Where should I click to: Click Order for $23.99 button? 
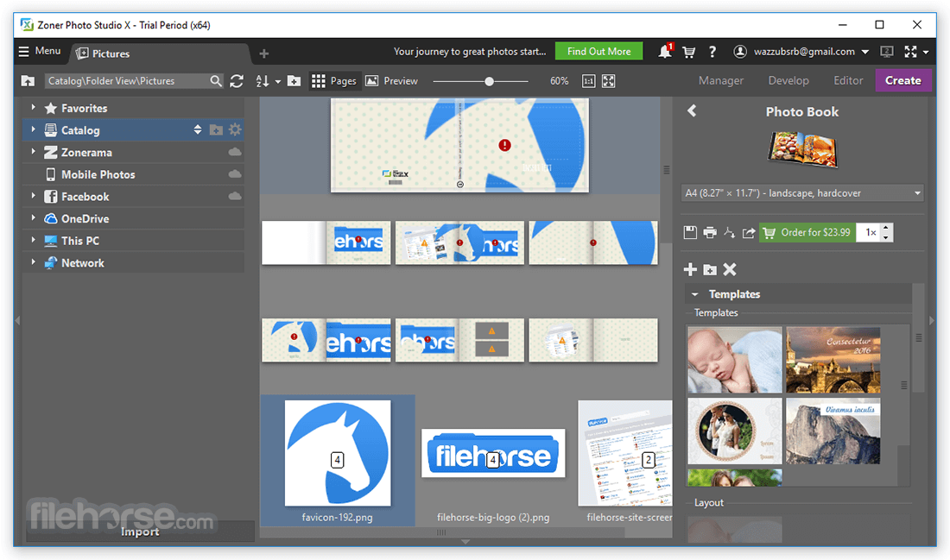pyautogui.click(x=807, y=232)
